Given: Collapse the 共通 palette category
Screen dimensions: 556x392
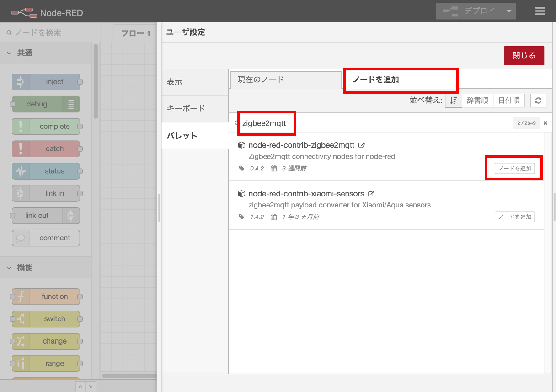Looking at the screenshot, I should click(46, 53).
